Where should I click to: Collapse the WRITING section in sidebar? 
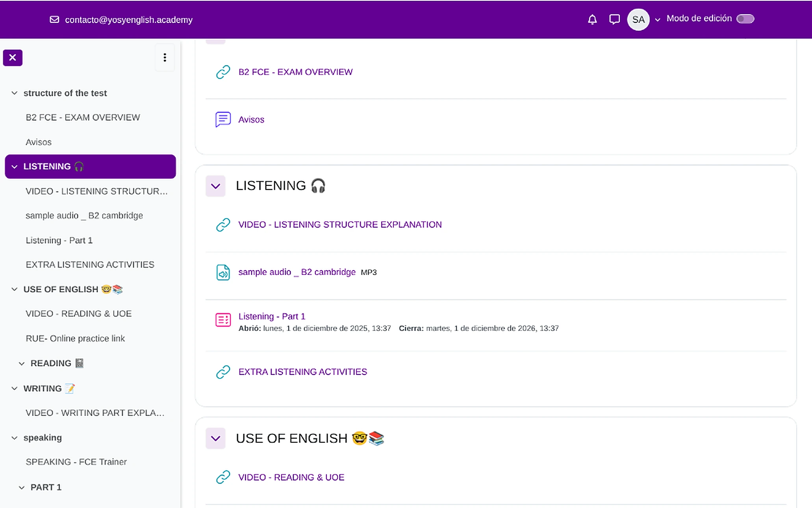tap(15, 388)
